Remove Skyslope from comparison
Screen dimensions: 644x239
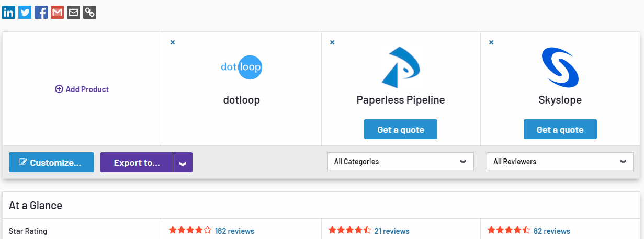(x=491, y=42)
